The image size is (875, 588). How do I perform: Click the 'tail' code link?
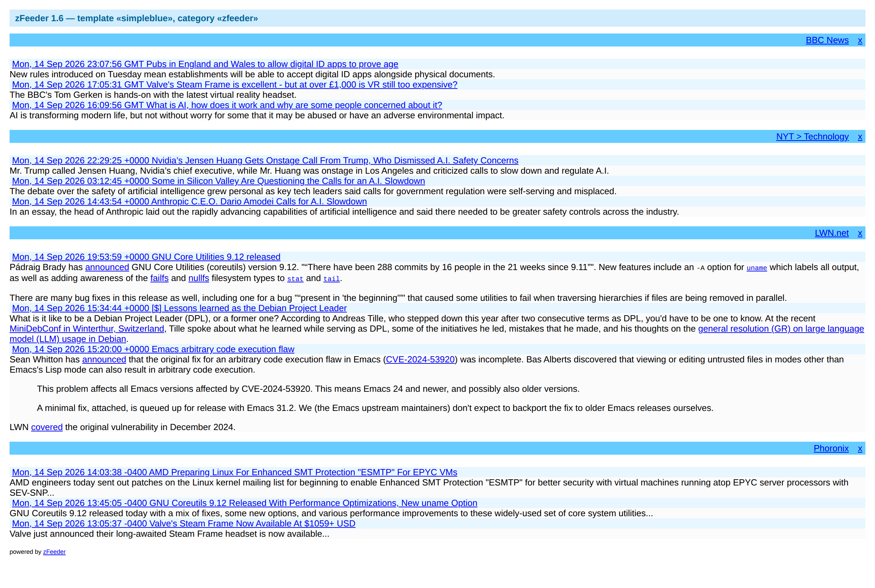point(332,279)
